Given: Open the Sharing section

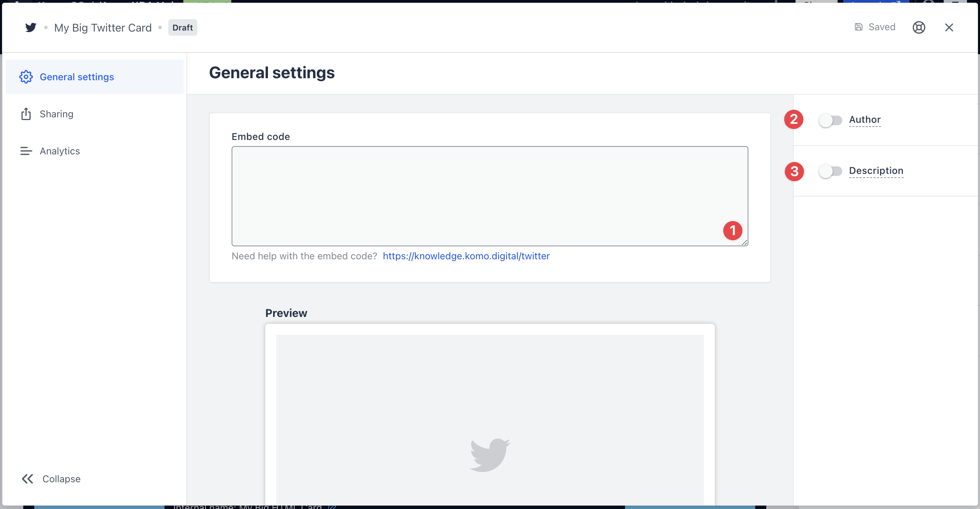Looking at the screenshot, I should [56, 114].
